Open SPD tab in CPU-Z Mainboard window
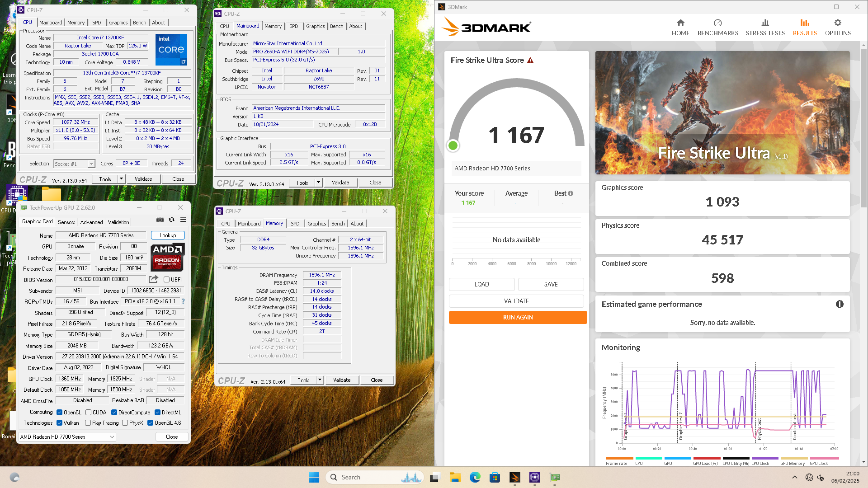Screen dimensions: 868x488 294,26
